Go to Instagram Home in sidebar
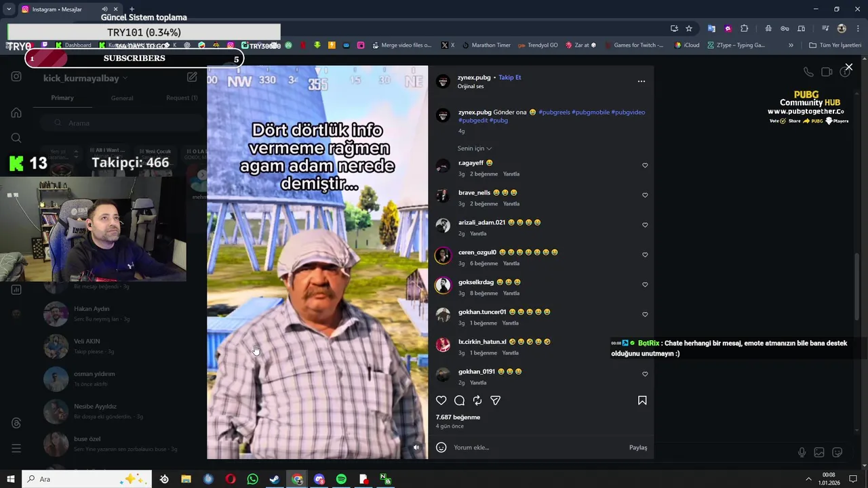 16,113
